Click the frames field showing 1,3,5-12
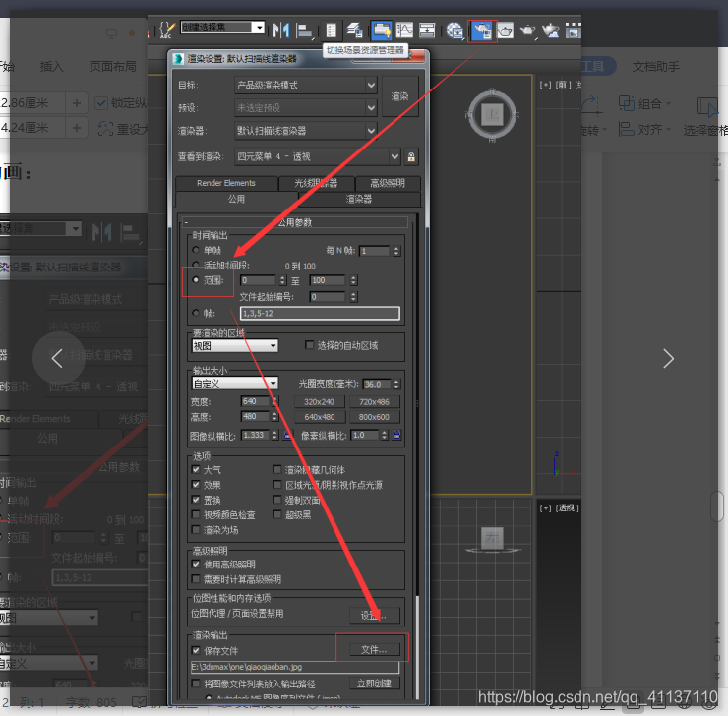 pyautogui.click(x=320, y=313)
